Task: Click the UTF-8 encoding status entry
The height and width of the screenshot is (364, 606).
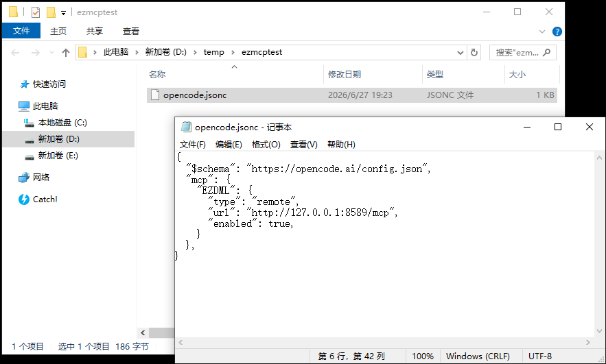Action: point(540,356)
